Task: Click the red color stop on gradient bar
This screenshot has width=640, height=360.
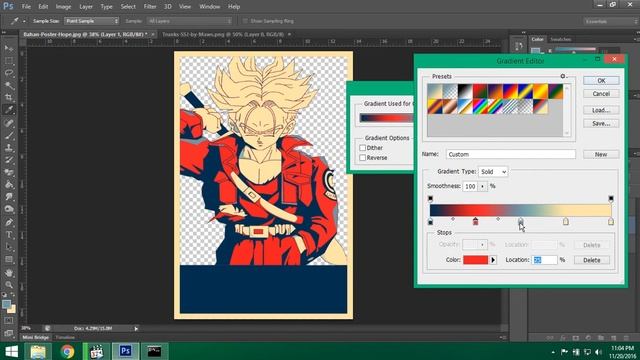Action: 475,222
